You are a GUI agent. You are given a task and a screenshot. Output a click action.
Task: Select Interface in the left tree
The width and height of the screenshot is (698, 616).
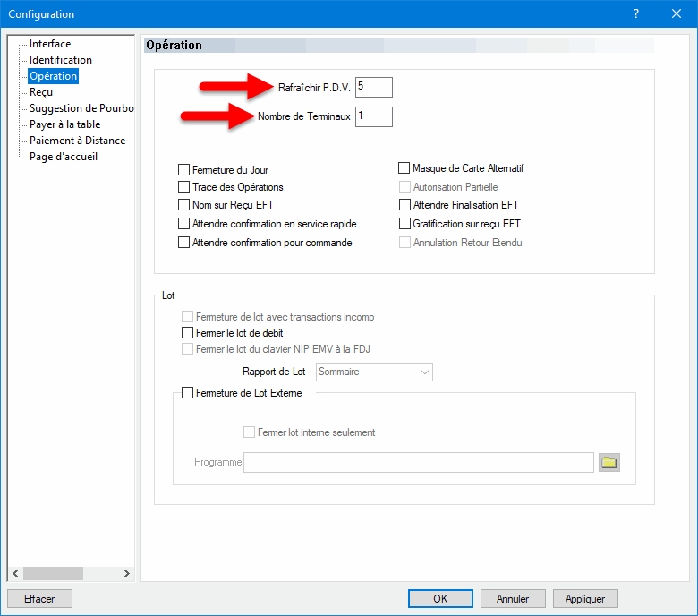50,44
